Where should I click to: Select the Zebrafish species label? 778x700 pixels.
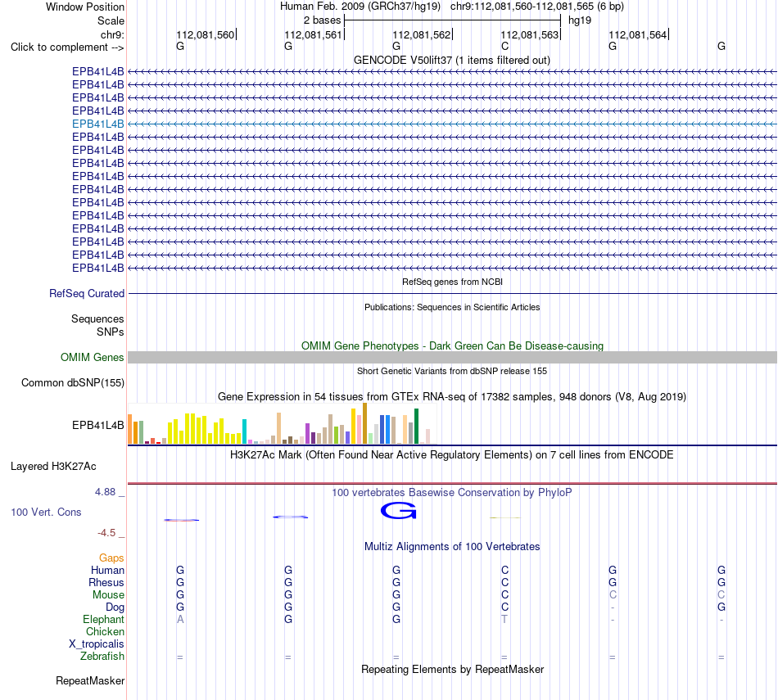coord(102,656)
